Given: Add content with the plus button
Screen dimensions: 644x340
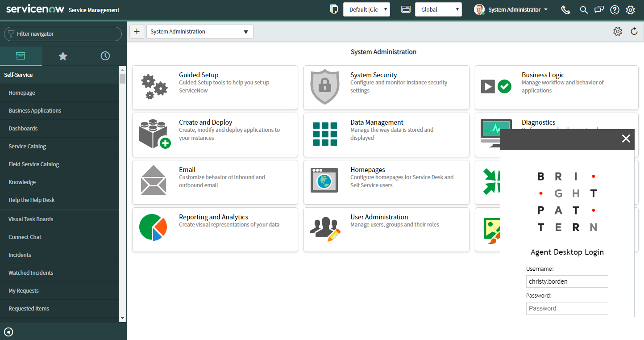Looking at the screenshot, I should tap(137, 32).
